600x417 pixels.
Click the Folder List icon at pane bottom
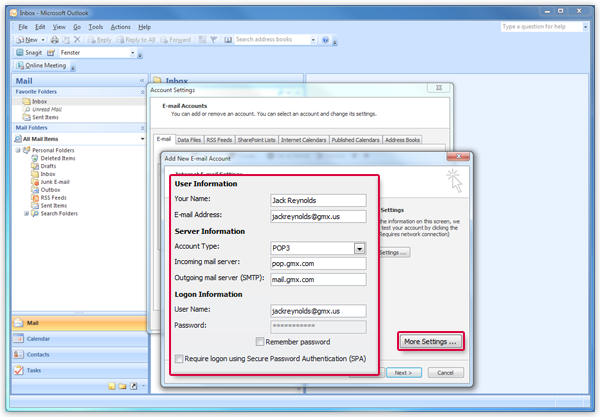click(x=122, y=386)
